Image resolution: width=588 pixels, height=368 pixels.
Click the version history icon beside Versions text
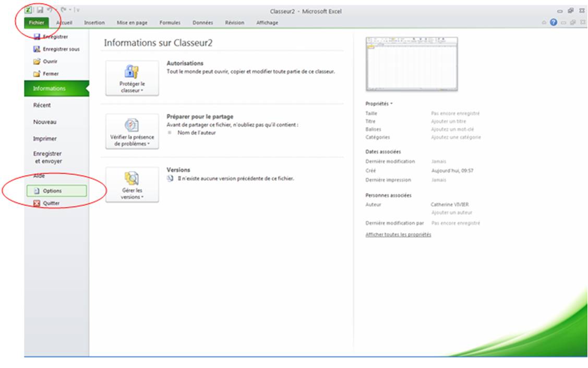[x=170, y=179]
